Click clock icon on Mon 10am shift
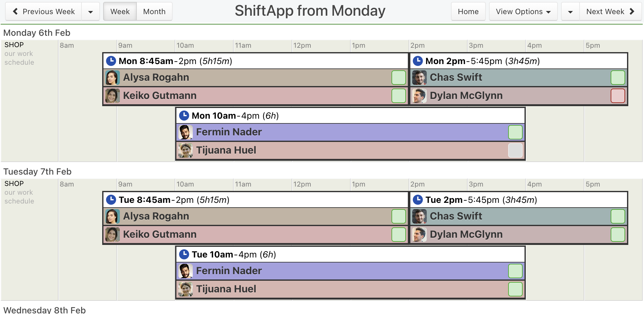 (x=184, y=116)
